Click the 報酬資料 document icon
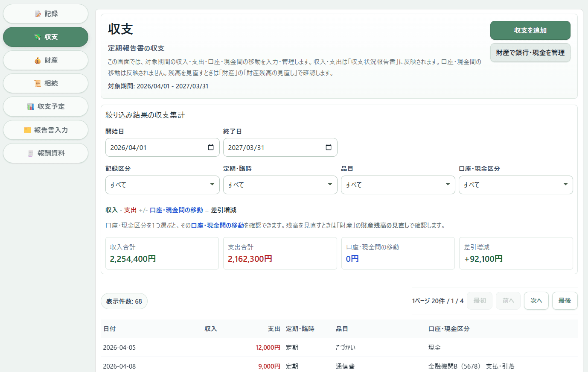The height and width of the screenshot is (372, 588). 31,153
